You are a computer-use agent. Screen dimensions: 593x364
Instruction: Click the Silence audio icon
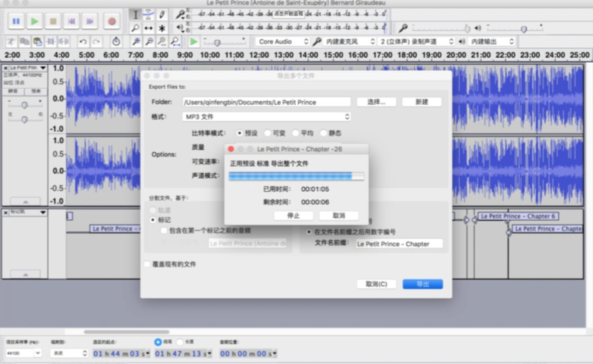[64, 42]
